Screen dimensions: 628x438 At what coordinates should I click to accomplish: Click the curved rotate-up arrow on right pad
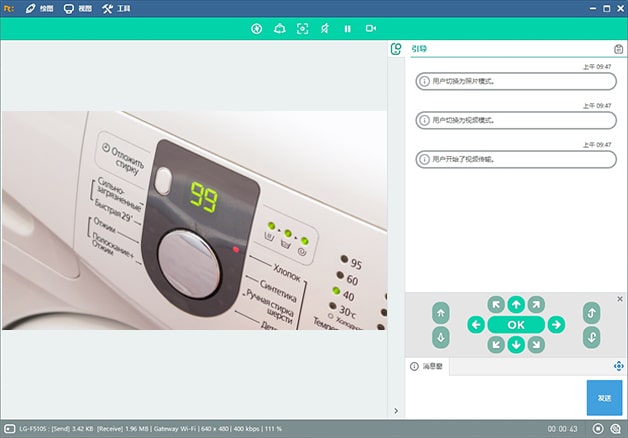click(592, 313)
